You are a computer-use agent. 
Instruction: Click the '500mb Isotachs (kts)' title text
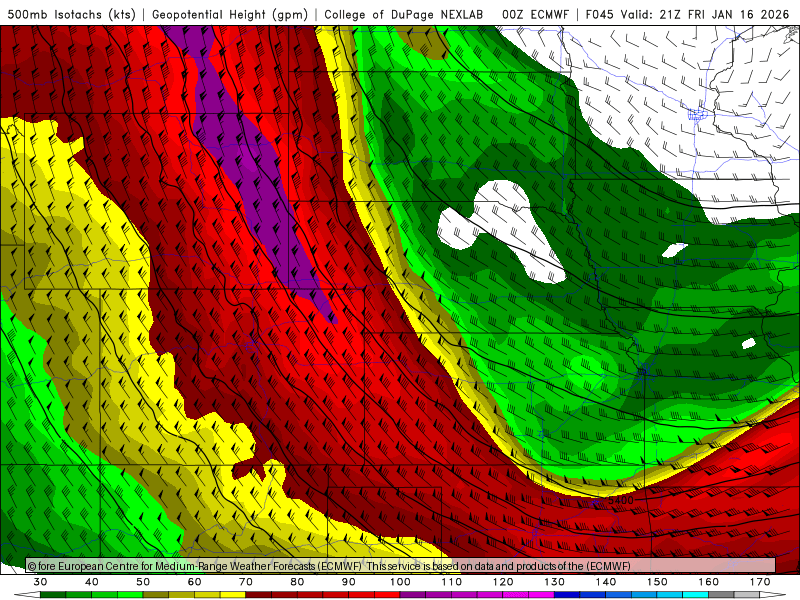coord(71,14)
